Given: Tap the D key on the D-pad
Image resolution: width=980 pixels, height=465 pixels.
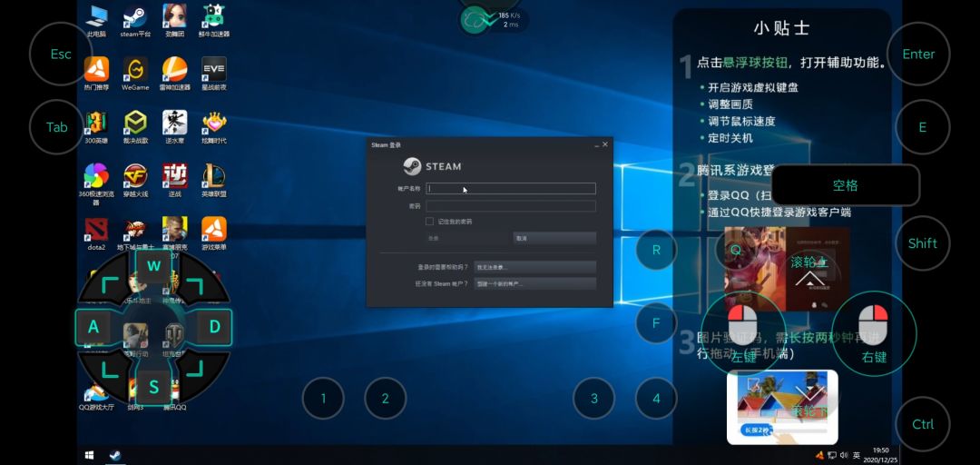Looking at the screenshot, I should (214, 327).
